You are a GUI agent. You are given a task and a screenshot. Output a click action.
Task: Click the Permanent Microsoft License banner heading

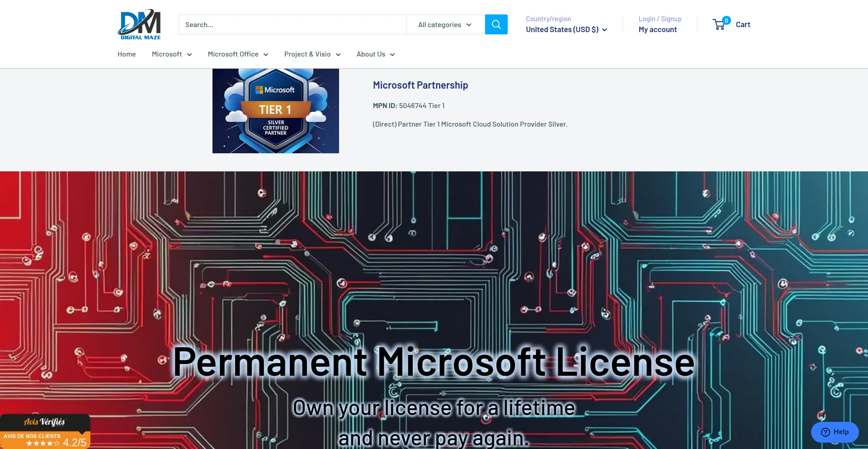click(434, 362)
